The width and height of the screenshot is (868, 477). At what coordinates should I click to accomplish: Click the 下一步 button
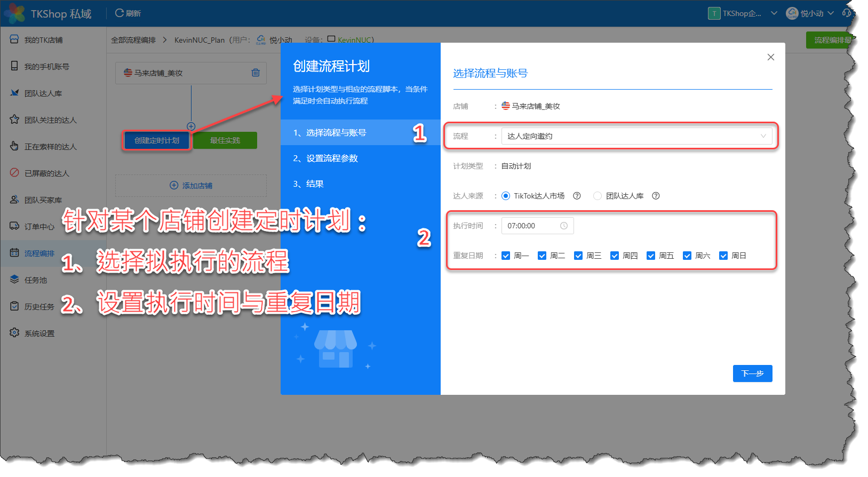(x=752, y=373)
